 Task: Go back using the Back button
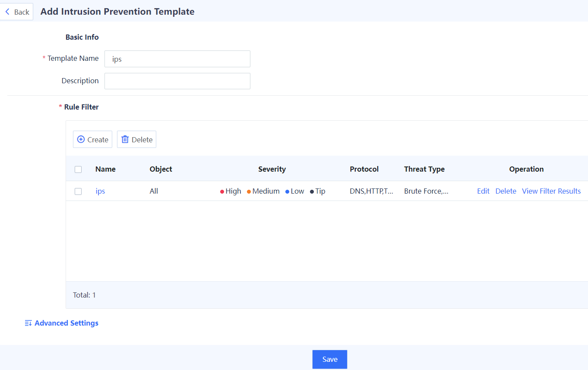point(16,12)
